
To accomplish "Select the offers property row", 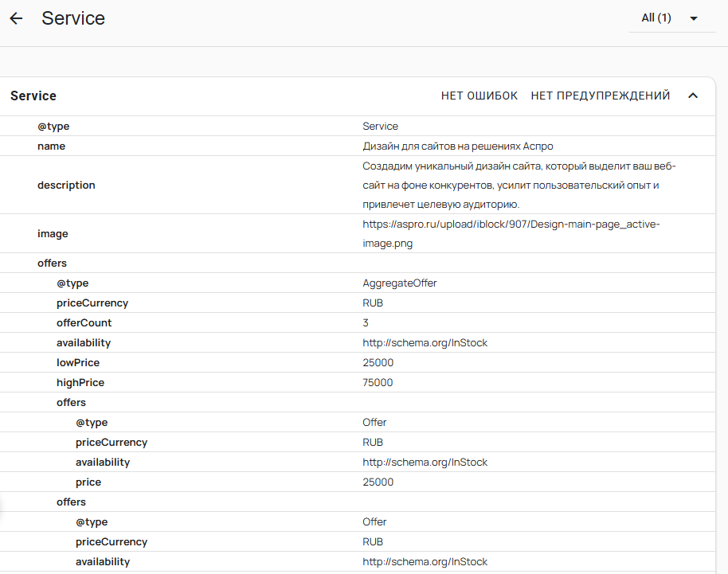I will (x=52, y=263).
